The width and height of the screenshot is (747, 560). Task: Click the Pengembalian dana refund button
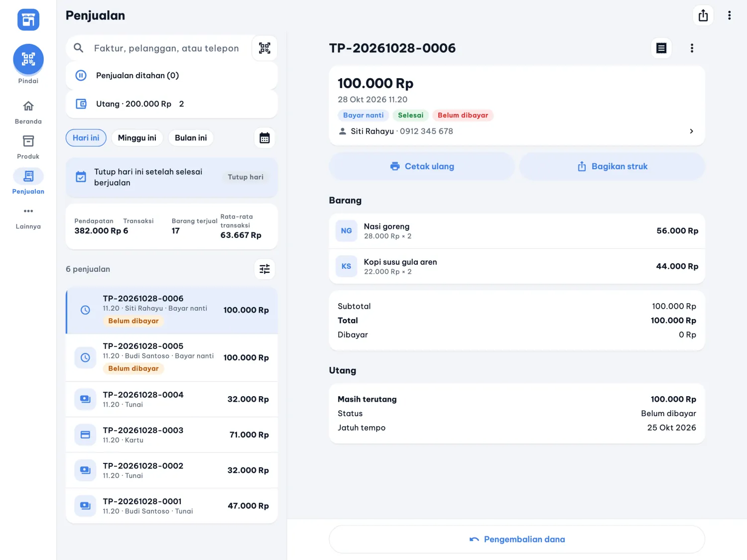tap(517, 540)
